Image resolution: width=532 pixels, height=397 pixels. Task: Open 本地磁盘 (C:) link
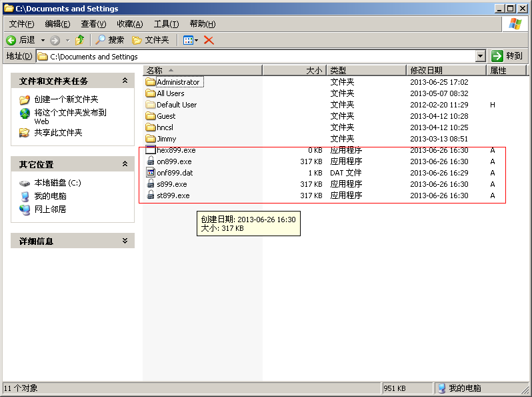coord(58,183)
